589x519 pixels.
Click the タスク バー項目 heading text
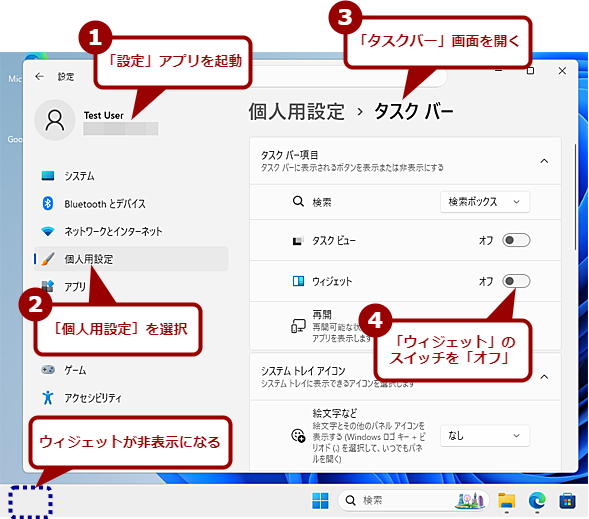[x=290, y=155]
